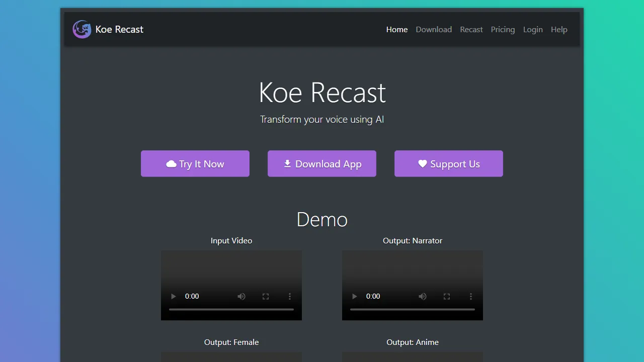Open the Help nav link

coord(559,29)
